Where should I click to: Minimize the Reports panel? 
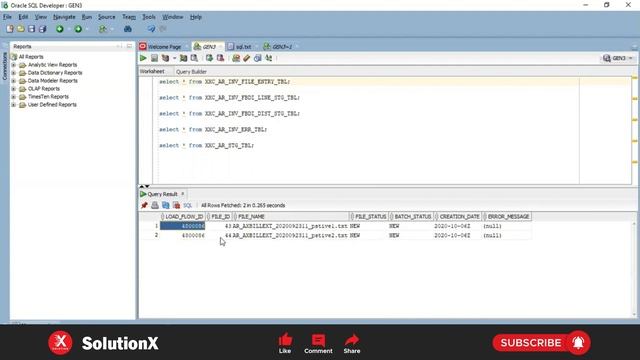119,46
